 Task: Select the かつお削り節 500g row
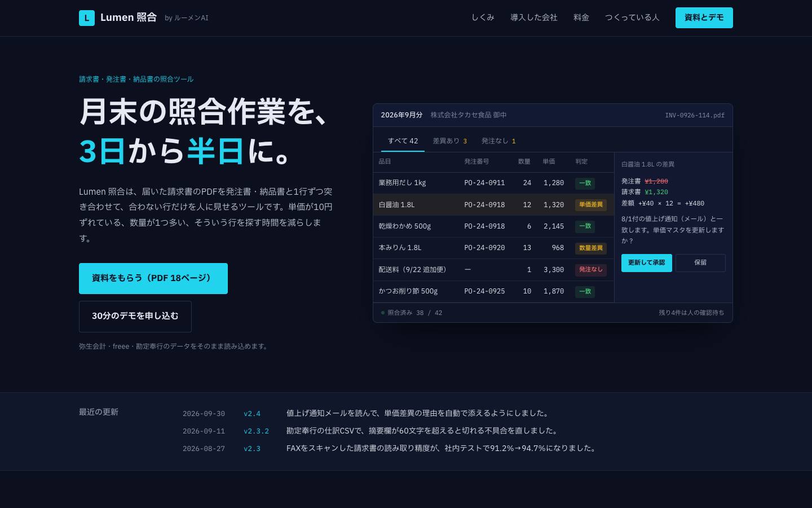click(493, 291)
